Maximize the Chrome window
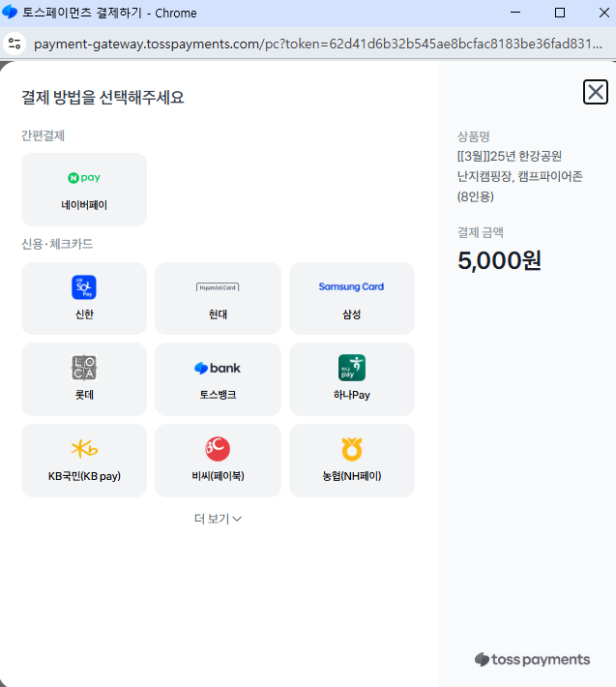This screenshot has height=687, width=616. pos(560,13)
